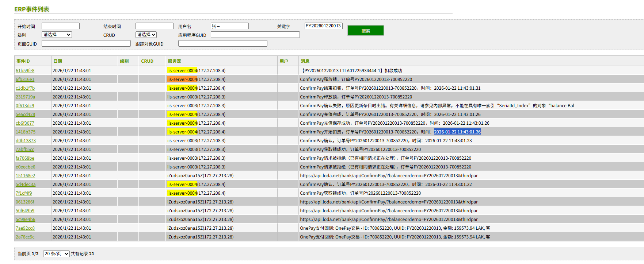The height and width of the screenshot is (264, 644).
Task: Click the 结束时间 end time field
Action: (154, 26)
